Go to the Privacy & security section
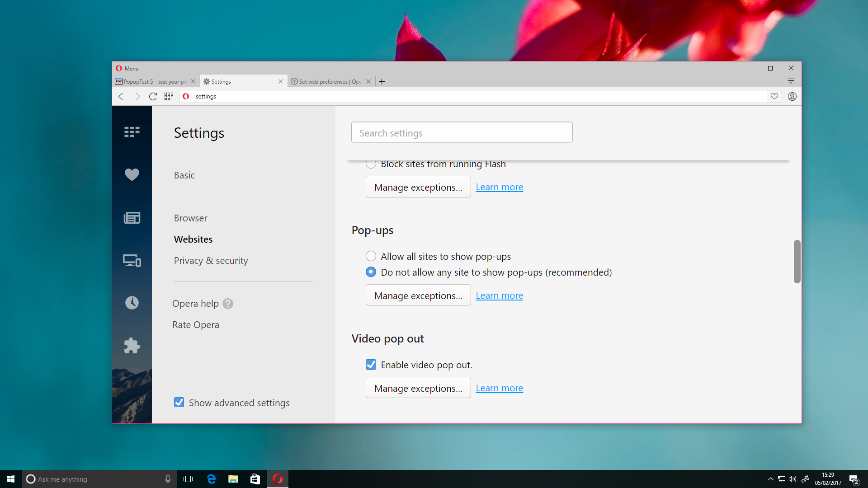 click(x=211, y=261)
